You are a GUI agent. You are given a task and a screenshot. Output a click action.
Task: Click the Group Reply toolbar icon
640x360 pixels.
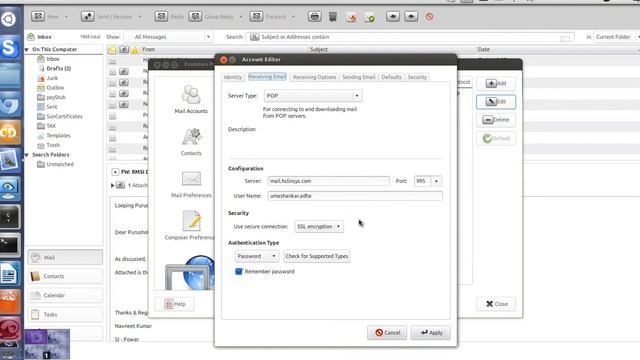(195, 16)
